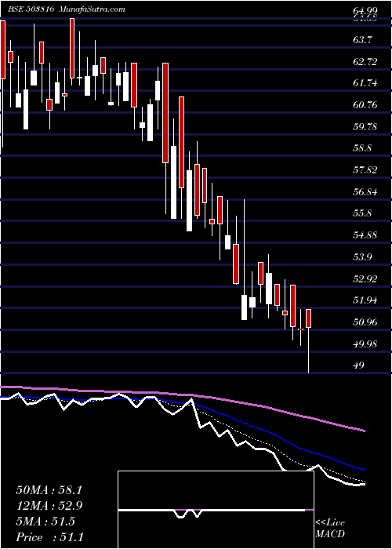Image resolution: width=392 pixels, height=549 pixels.
Task: Click the 63.7 price axis label
Action: coord(363,40)
